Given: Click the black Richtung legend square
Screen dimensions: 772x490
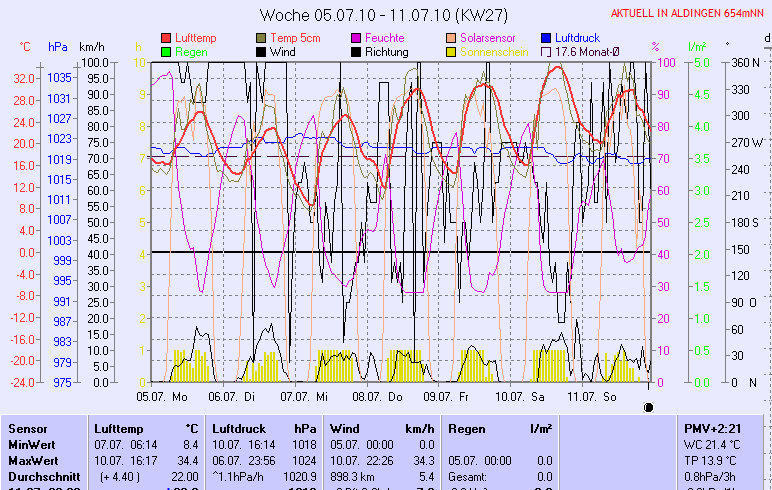Looking at the screenshot, I should tap(357, 52).
